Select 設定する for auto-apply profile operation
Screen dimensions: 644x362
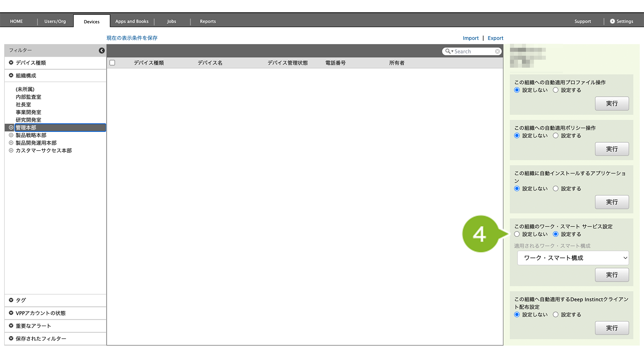(556, 90)
